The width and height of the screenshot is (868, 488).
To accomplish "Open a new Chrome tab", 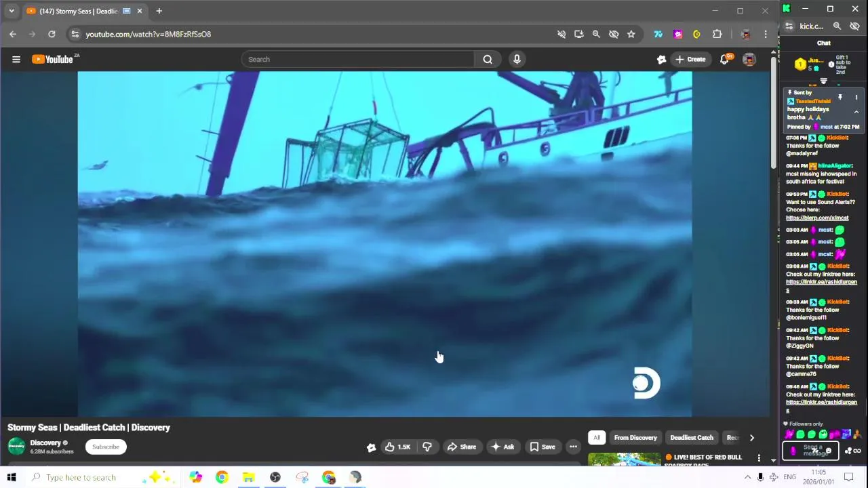I will 159,11.
